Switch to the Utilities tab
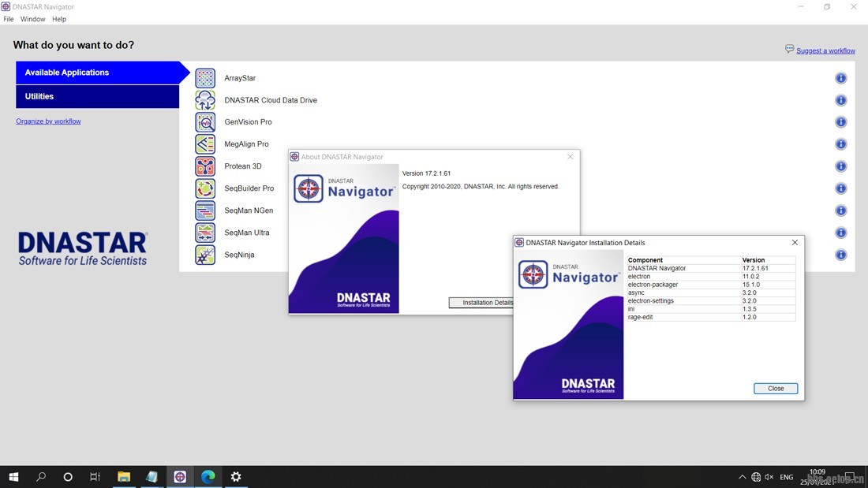 click(98, 96)
